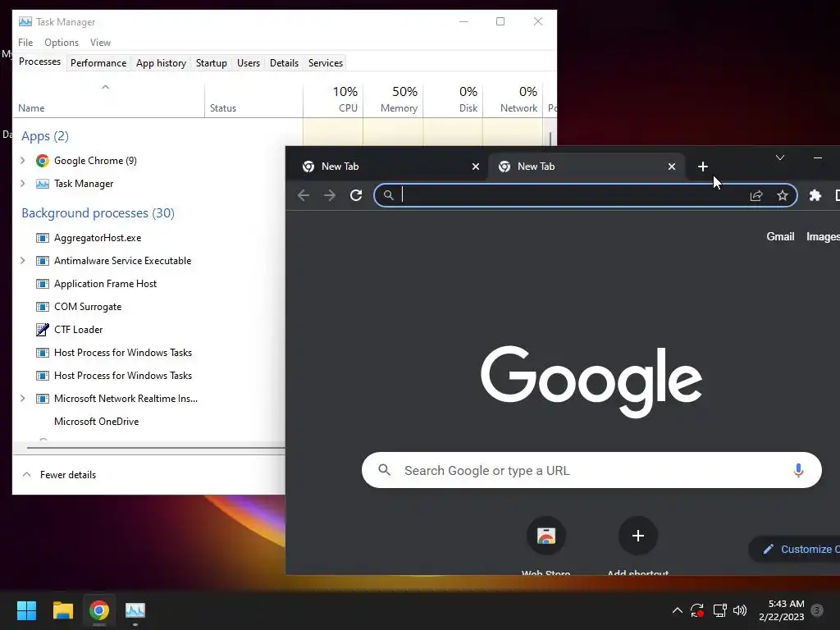
Task: Click the Add shortcut plus tile
Action: (637, 536)
